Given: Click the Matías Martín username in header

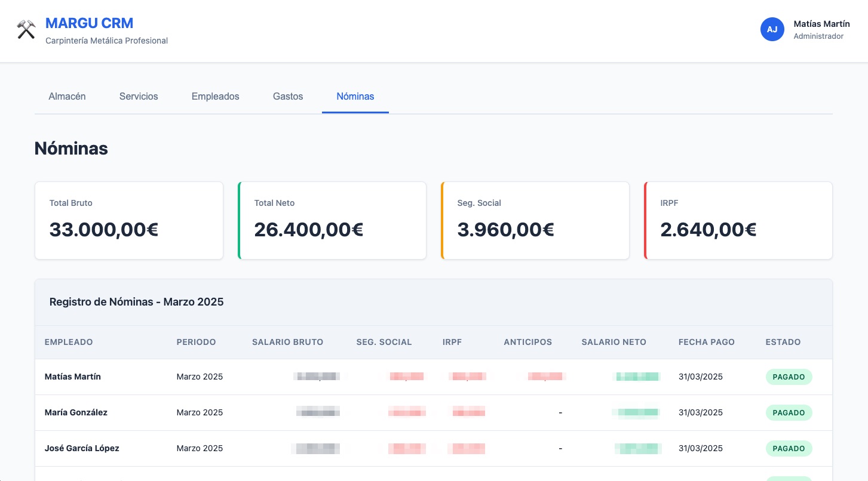Looking at the screenshot, I should click(821, 24).
